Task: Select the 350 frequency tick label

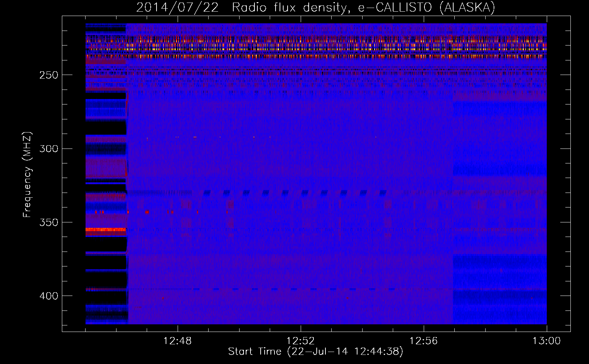Action: click(x=49, y=222)
